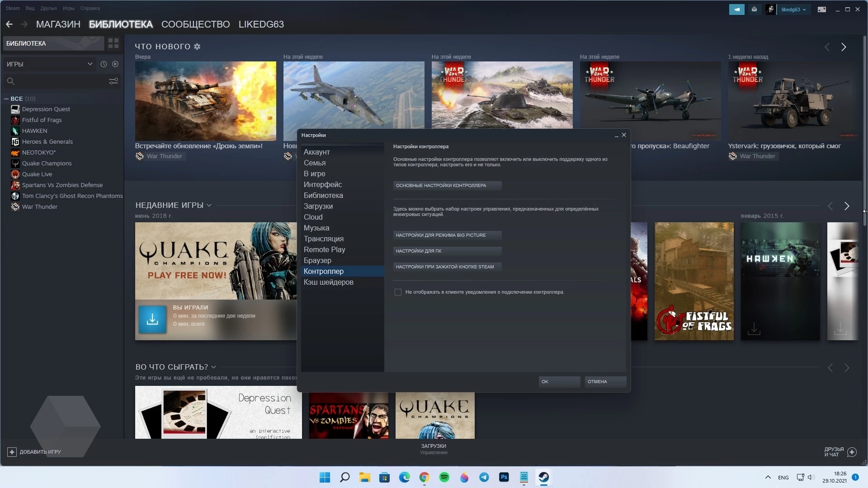
Task: Open the Steam announcements megaphone icon
Action: tap(736, 9)
